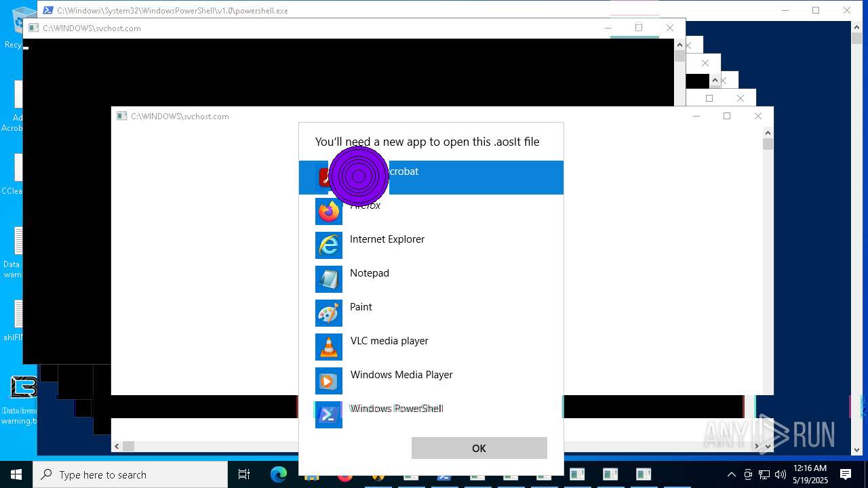Screen dimensions: 868x488
Task: Open the volume control tray icon
Action: click(x=780, y=474)
